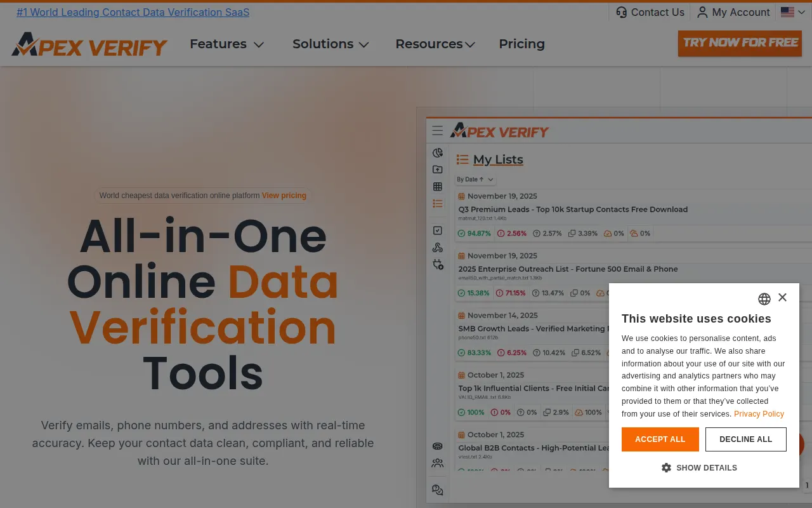Open the Privacy Policy link
This screenshot has width=812, height=508.
(x=759, y=414)
